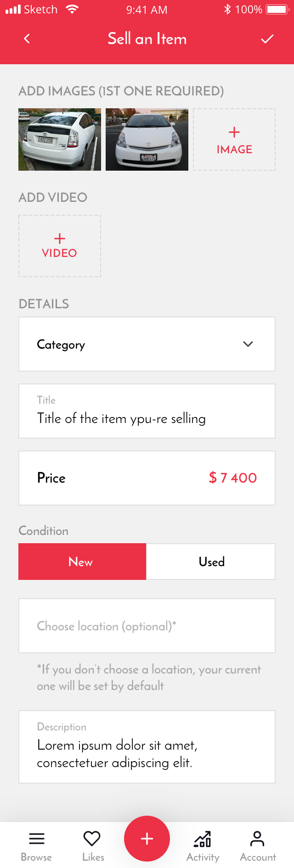Screen dimensions: 294x868
Task: Open the Choose location optional field
Action: (147, 625)
